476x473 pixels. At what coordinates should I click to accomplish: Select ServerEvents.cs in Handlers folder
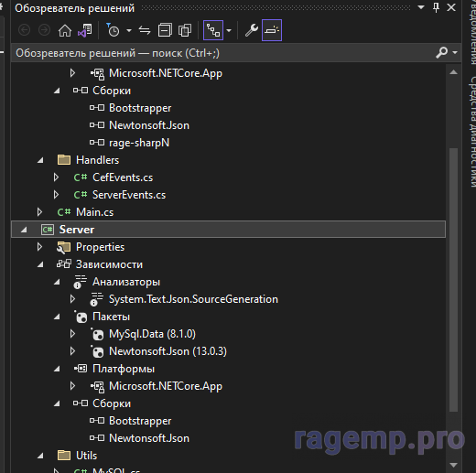pos(129,195)
